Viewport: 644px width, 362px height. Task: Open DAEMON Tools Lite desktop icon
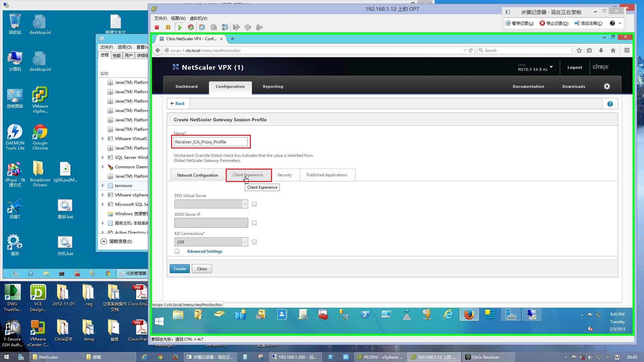click(15, 137)
